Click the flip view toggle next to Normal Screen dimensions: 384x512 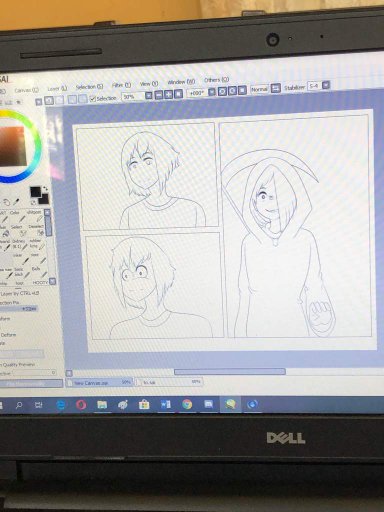click(275, 89)
